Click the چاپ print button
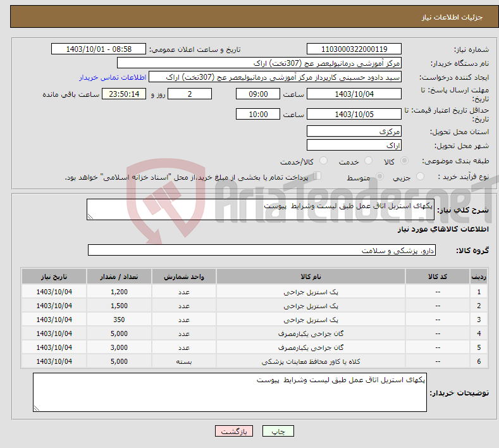 tap(278, 431)
